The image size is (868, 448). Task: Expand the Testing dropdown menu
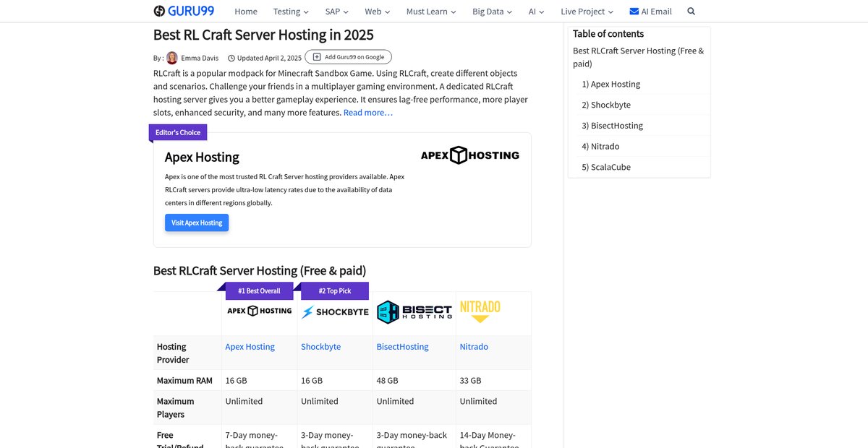click(291, 12)
